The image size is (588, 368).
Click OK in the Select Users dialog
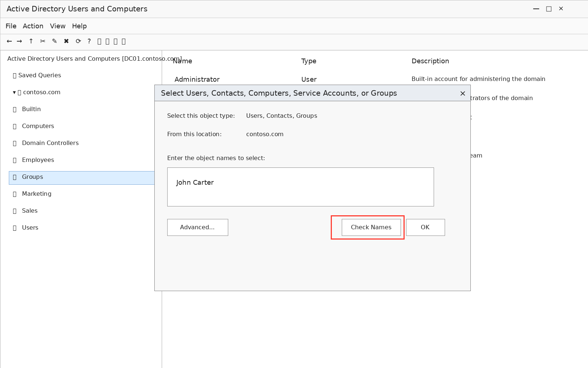[426, 227]
